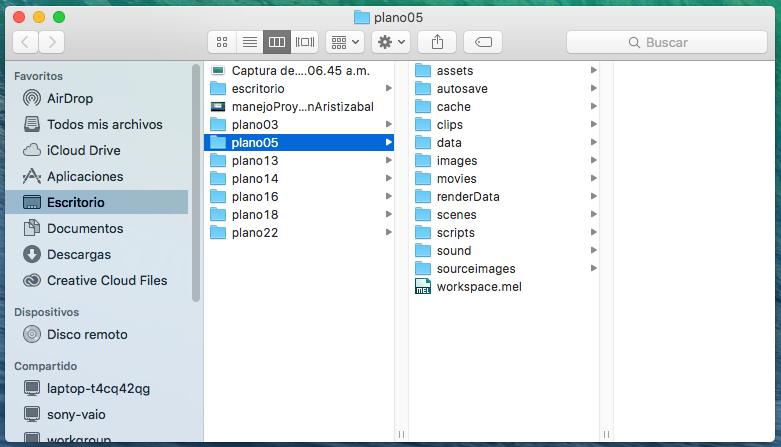Switch to list view
The image size is (781, 447).
pyautogui.click(x=250, y=42)
